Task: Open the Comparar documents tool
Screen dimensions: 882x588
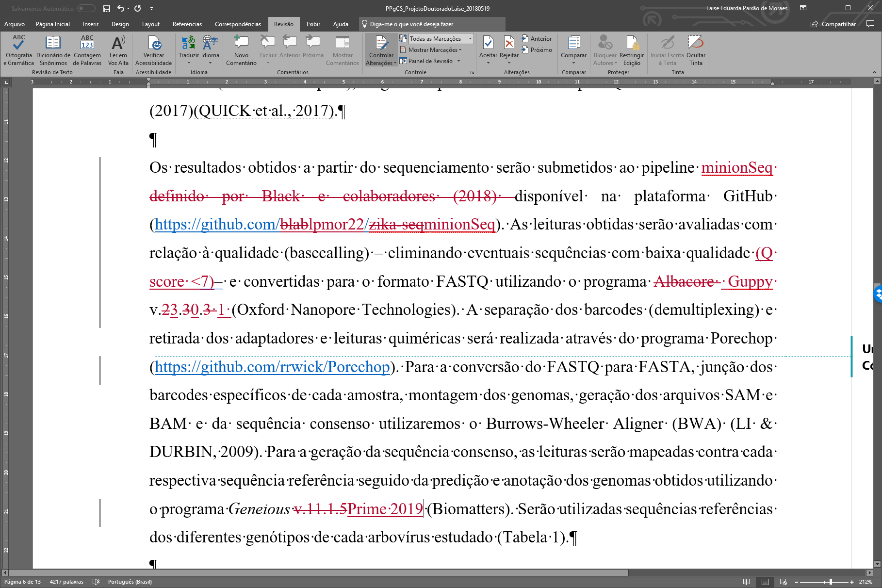Action: [573, 50]
